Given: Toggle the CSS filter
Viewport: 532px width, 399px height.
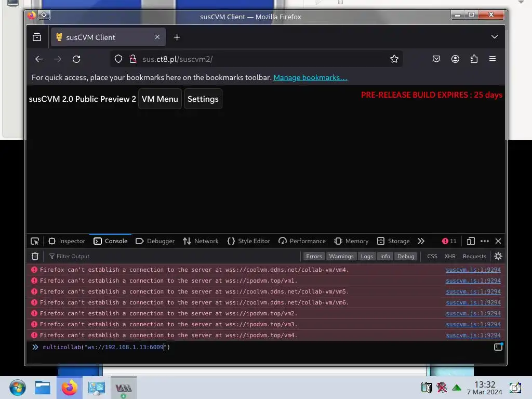Looking at the screenshot, I should 432,256.
